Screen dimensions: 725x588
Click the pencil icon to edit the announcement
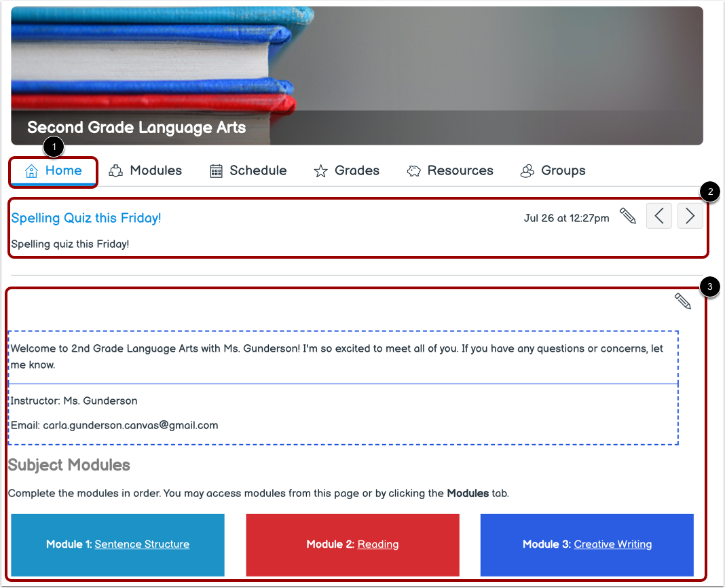628,215
